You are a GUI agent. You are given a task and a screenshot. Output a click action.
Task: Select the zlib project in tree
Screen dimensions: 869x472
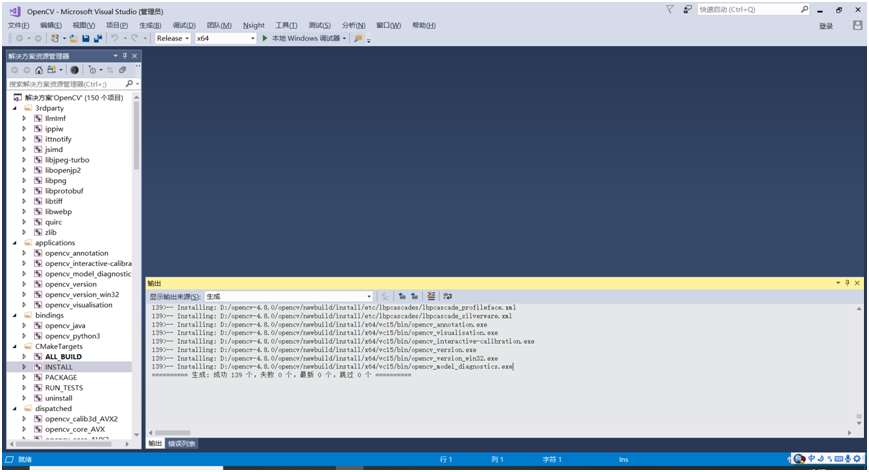(x=51, y=232)
